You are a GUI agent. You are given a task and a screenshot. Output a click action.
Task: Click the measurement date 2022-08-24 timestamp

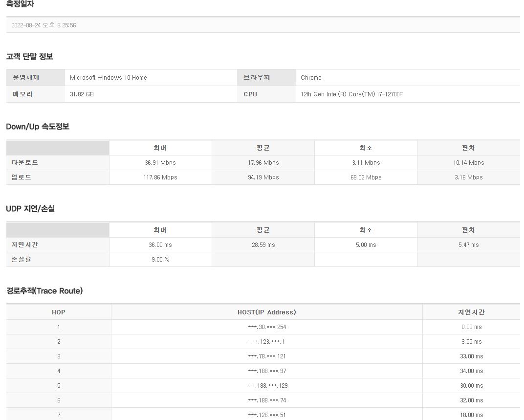44,25
